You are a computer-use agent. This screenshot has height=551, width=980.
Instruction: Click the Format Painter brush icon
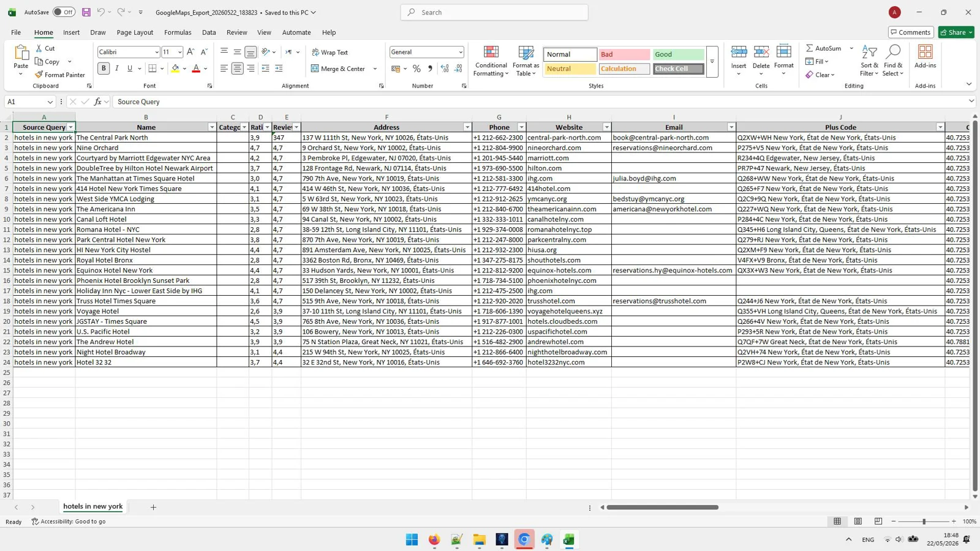coord(39,75)
